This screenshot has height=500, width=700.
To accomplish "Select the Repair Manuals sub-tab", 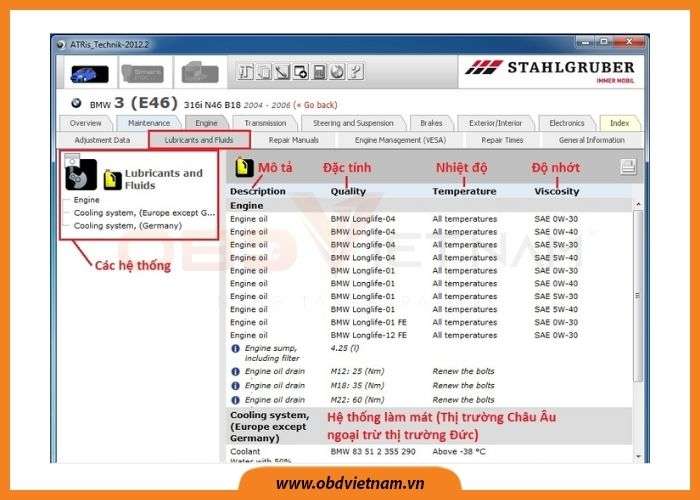I will (x=293, y=140).
